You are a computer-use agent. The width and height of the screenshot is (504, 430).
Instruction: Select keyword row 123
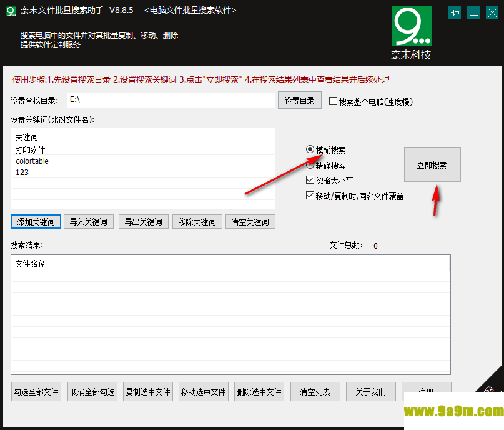tap(143, 172)
